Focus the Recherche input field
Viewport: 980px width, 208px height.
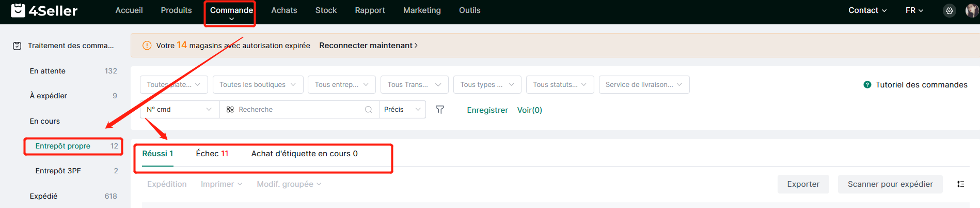(299, 110)
